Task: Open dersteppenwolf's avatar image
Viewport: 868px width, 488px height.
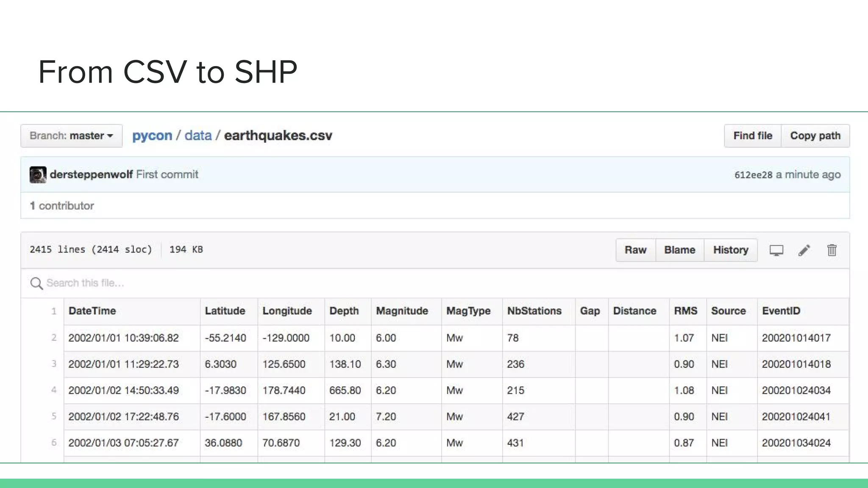Action: [38, 175]
